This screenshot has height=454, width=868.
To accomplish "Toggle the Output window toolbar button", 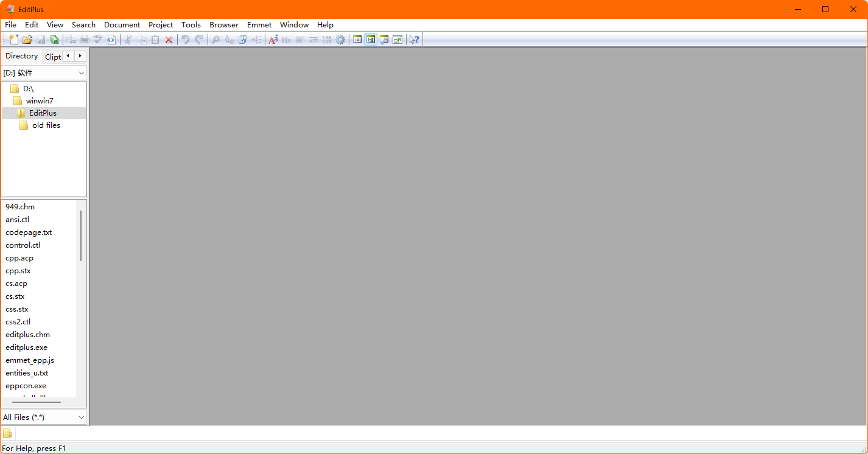I will [x=384, y=40].
